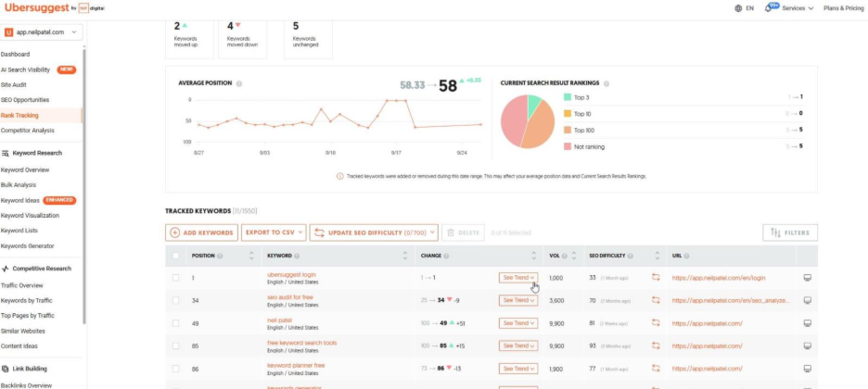Refresh SEO difficulty for keyword planner free

[x=656, y=369]
